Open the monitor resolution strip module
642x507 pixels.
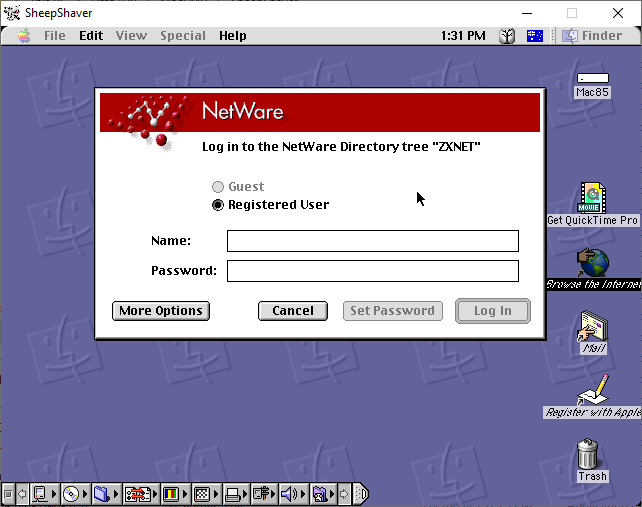(206, 494)
